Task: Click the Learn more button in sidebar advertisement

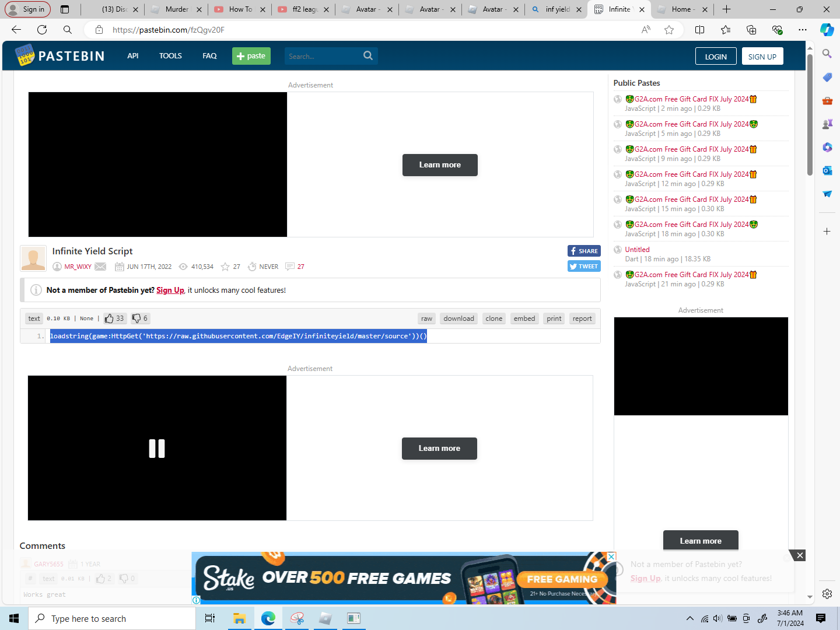Action: pyautogui.click(x=701, y=541)
